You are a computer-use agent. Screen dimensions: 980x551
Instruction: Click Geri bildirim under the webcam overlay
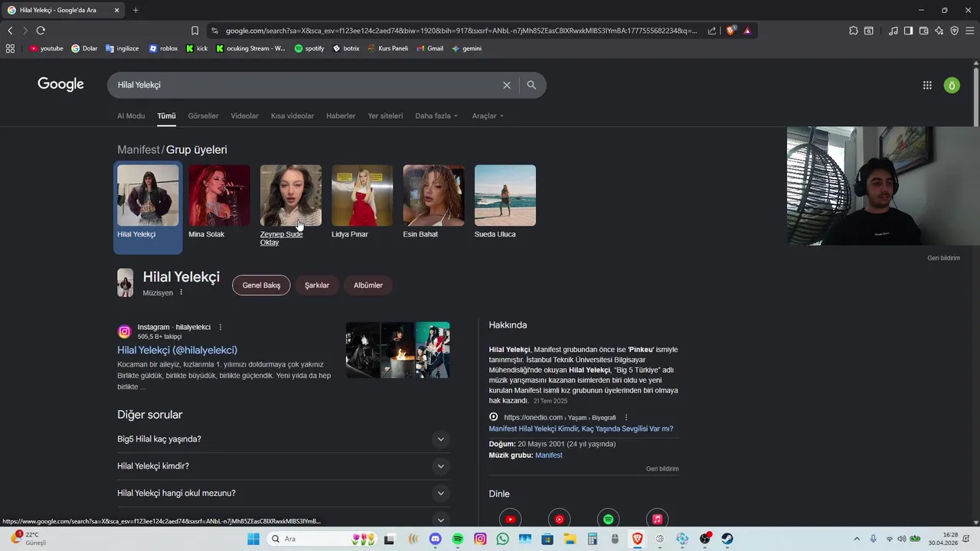[x=943, y=258]
